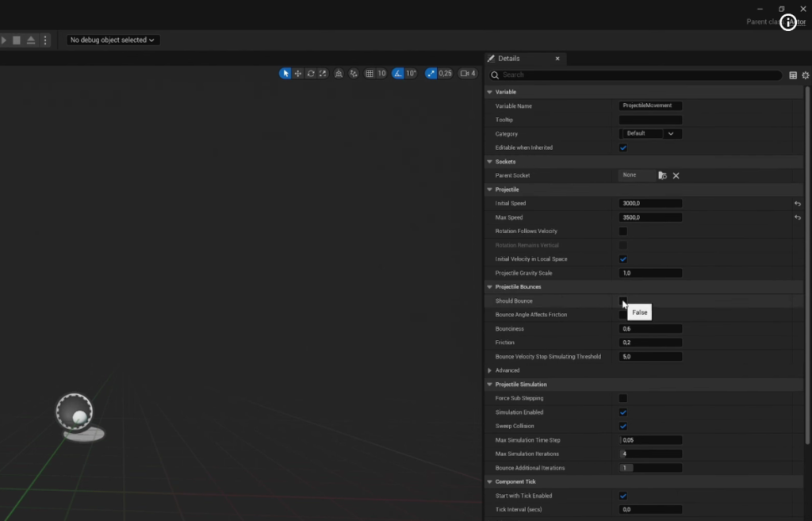Toggle Editable when Inherited checkbox
812x521 pixels.
[623, 147]
